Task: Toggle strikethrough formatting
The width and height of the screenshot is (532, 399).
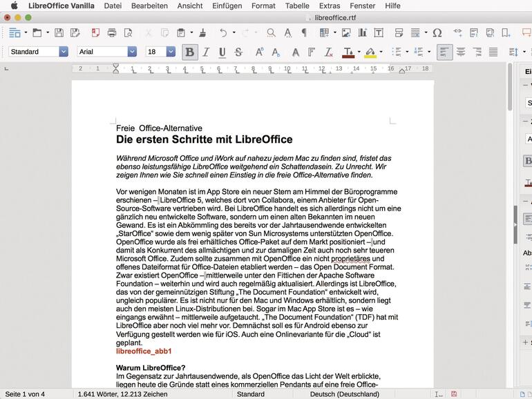Action: point(238,52)
